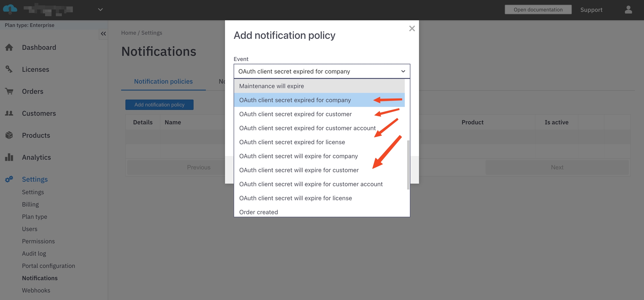Viewport: 644px width, 300px height.
Task: Open the Support link
Action: [x=591, y=10]
